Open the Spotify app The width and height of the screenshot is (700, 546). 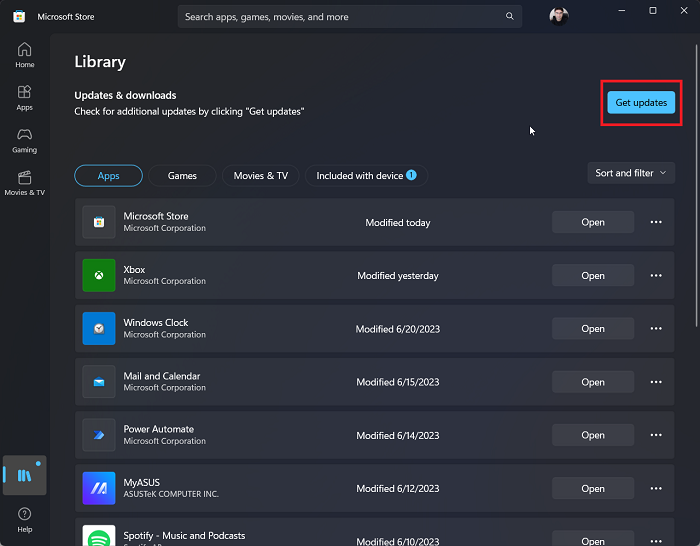(x=593, y=539)
